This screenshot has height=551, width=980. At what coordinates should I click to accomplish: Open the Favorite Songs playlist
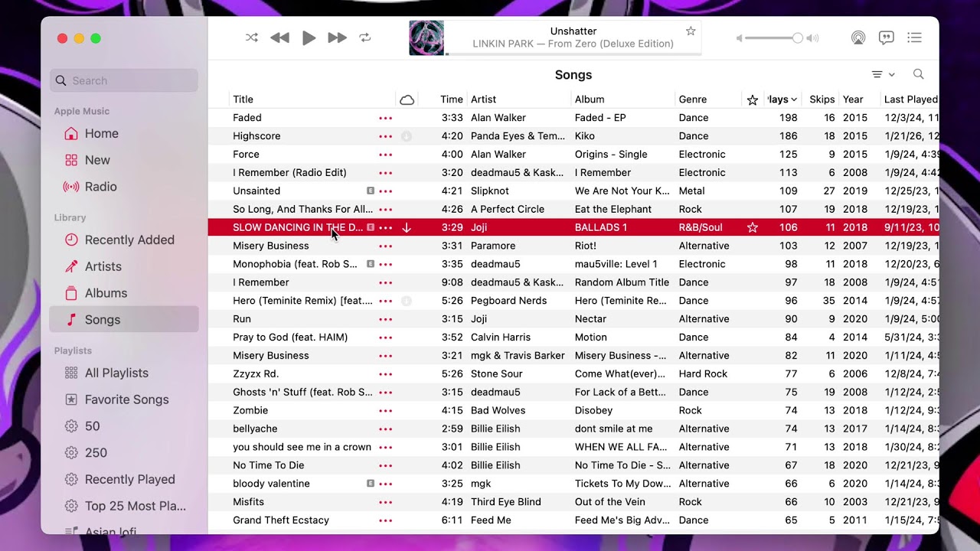[124, 399]
